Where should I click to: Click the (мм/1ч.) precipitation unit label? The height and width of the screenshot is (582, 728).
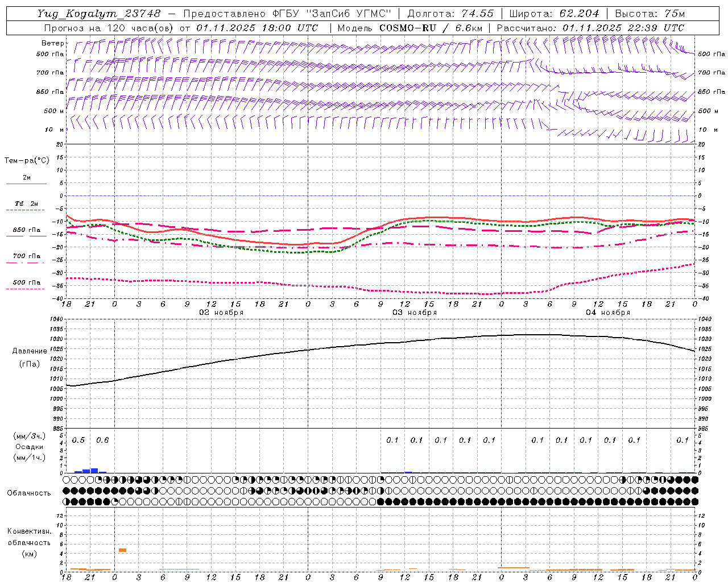30,458
